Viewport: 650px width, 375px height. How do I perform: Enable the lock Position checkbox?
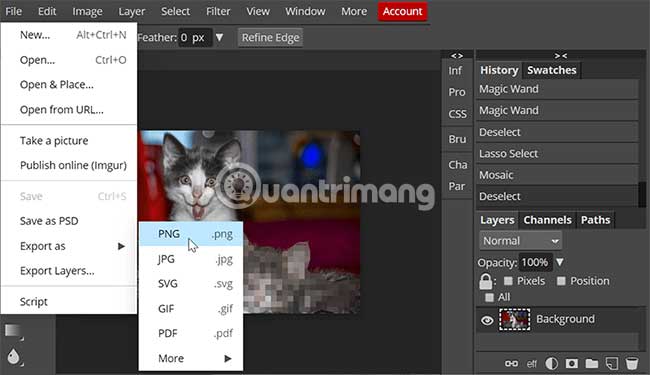tap(561, 281)
